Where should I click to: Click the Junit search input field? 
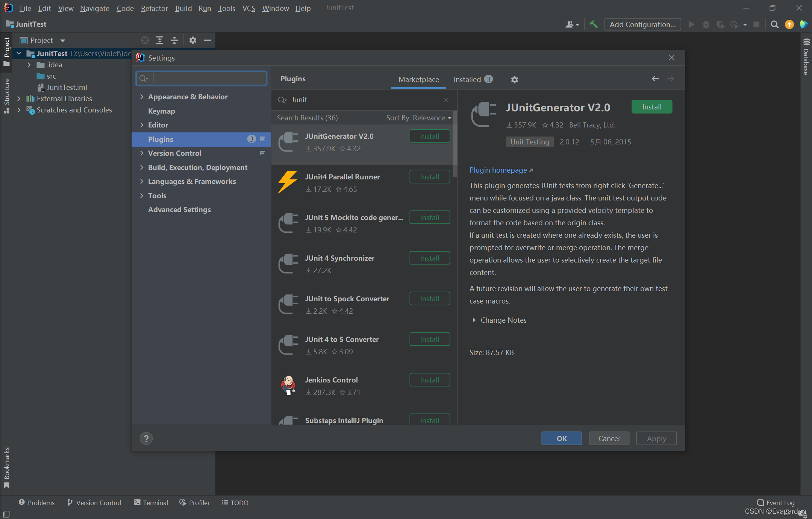click(x=364, y=99)
